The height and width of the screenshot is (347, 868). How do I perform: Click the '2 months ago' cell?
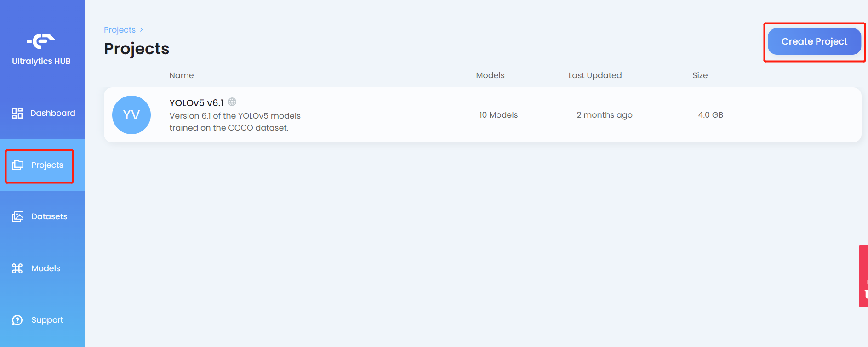point(605,115)
